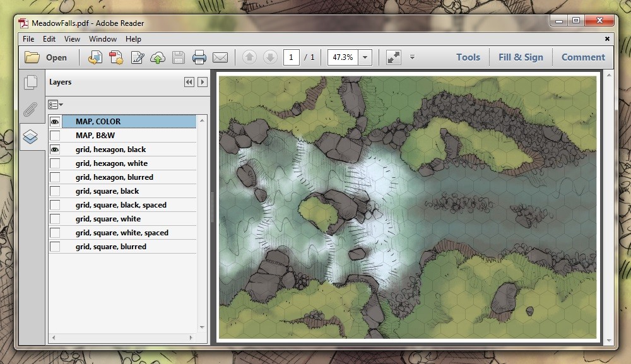Click the fit window full-screen icon
The width and height of the screenshot is (631, 364).
point(393,57)
